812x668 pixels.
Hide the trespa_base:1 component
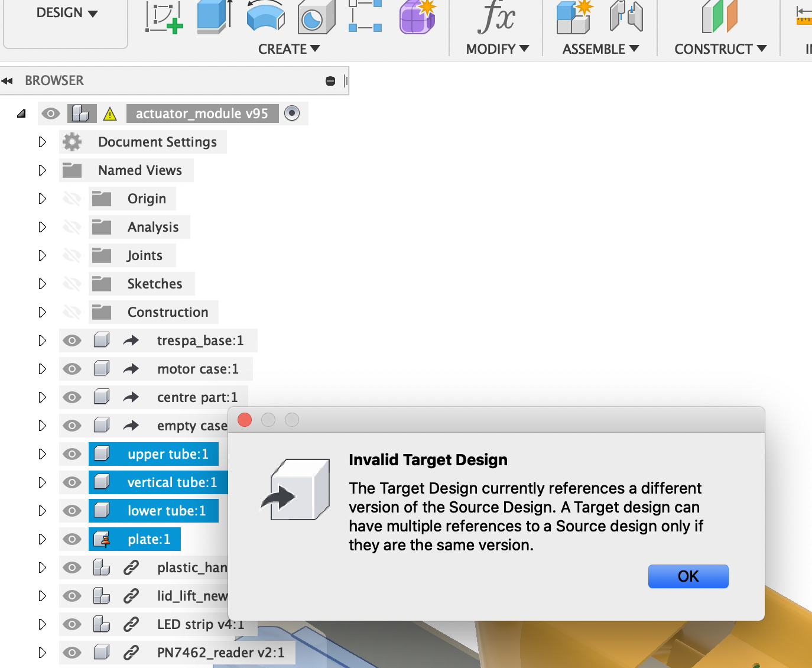(x=72, y=341)
